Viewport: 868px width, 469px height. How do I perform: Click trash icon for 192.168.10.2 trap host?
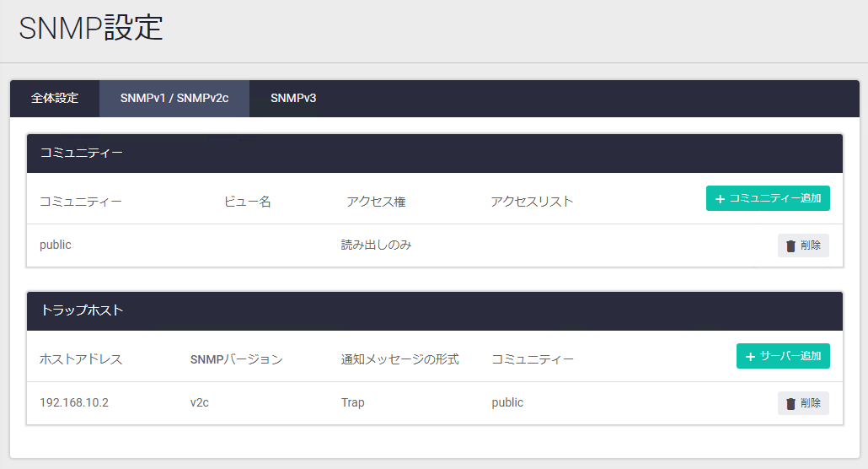click(790, 404)
